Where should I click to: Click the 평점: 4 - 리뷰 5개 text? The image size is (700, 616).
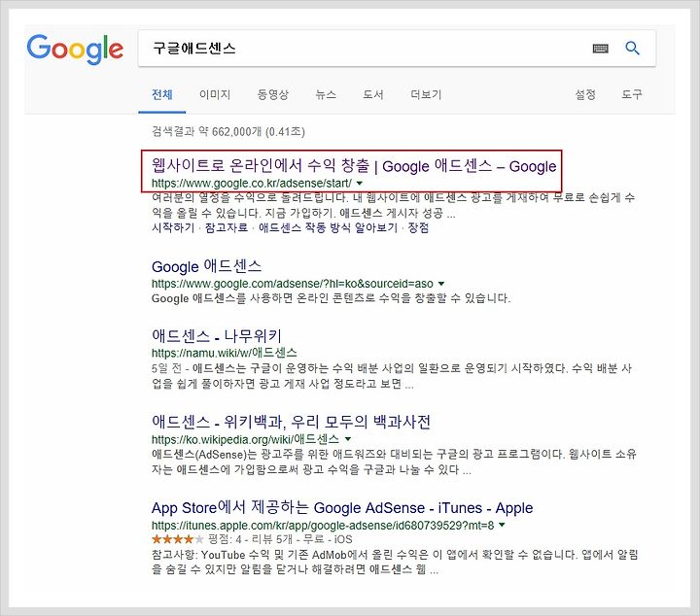(x=280, y=539)
